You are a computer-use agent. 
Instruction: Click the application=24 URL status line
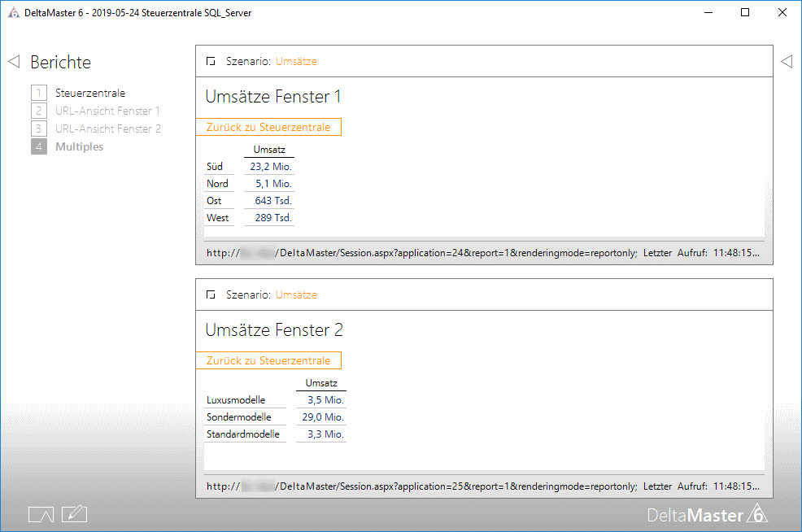(x=483, y=253)
